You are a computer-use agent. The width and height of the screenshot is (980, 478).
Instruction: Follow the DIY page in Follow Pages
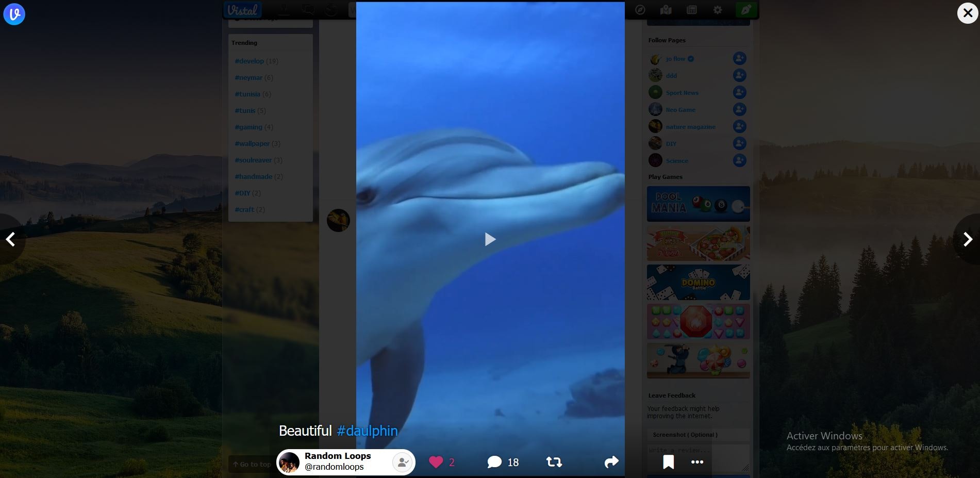pos(740,143)
